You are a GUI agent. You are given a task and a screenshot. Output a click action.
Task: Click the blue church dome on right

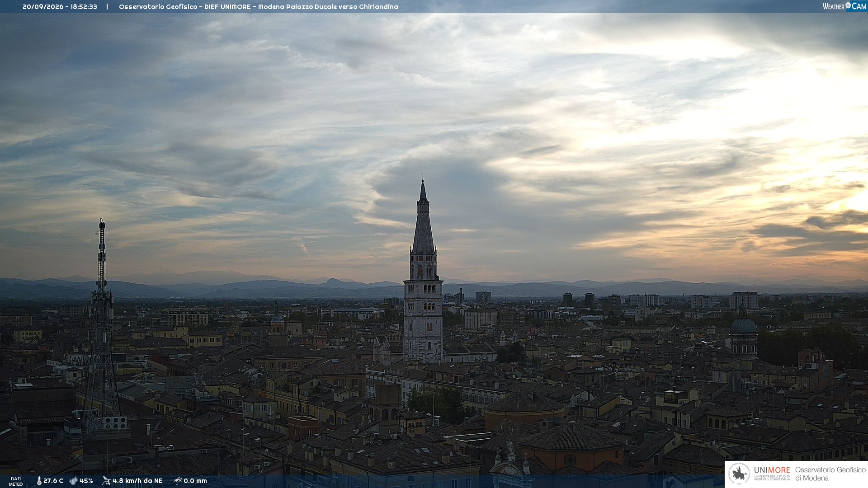coord(744,325)
